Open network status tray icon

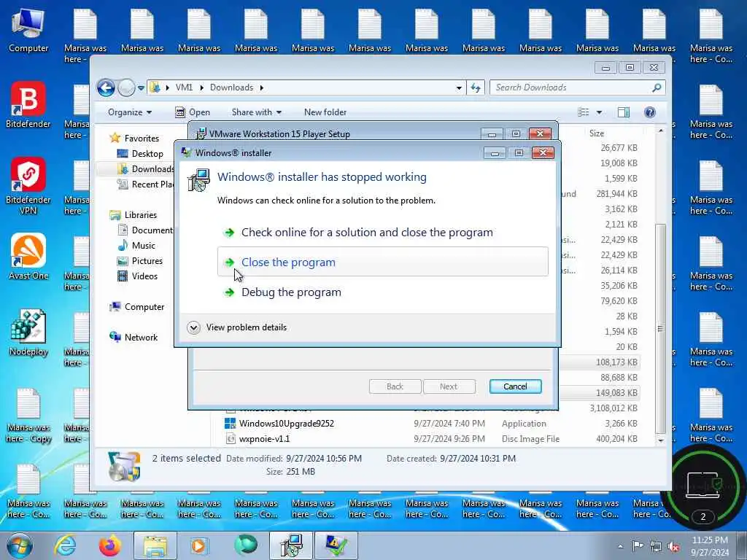(656, 546)
